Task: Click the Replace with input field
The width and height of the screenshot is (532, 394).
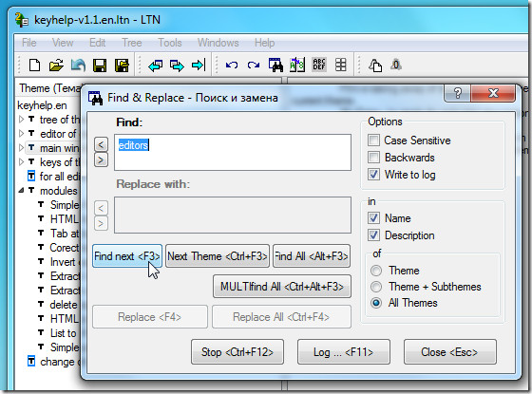Action: coord(233,215)
